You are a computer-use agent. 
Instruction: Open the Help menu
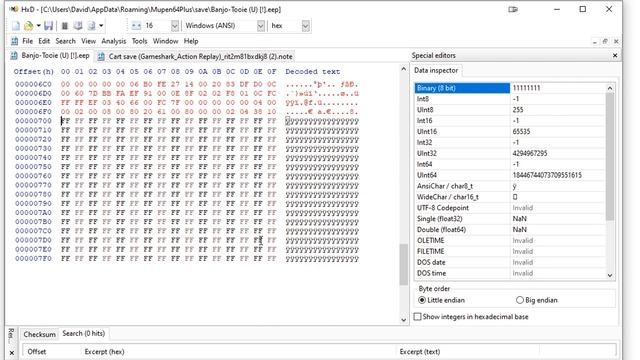click(x=191, y=41)
